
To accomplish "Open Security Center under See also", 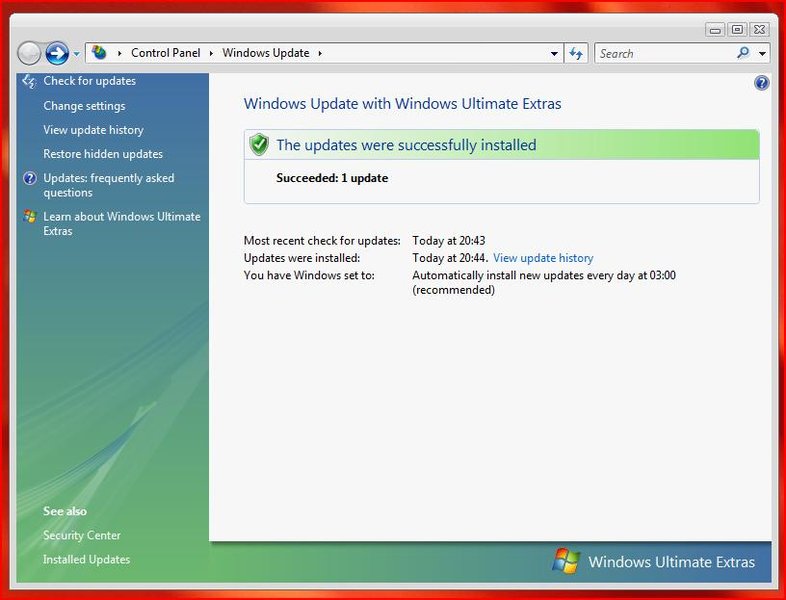I will (x=82, y=535).
